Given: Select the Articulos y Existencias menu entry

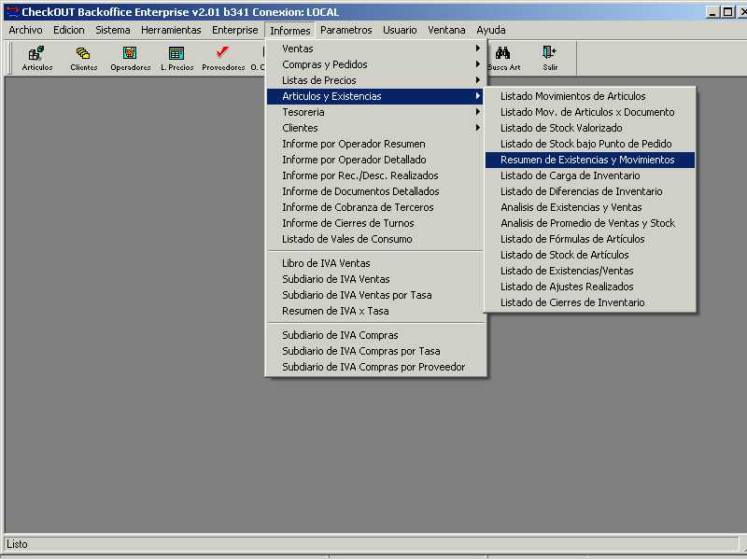Looking at the screenshot, I should [x=374, y=96].
